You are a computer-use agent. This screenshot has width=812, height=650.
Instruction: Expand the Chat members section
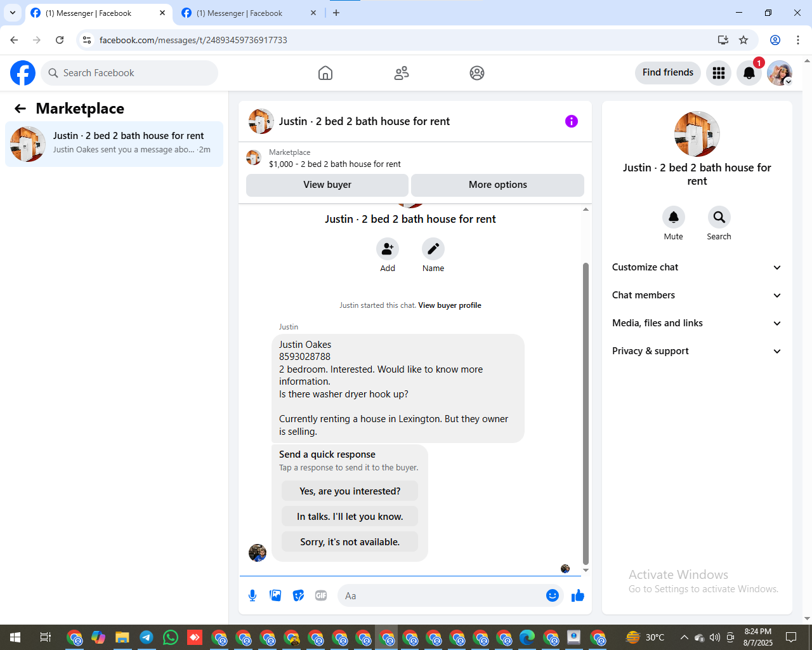[697, 295]
